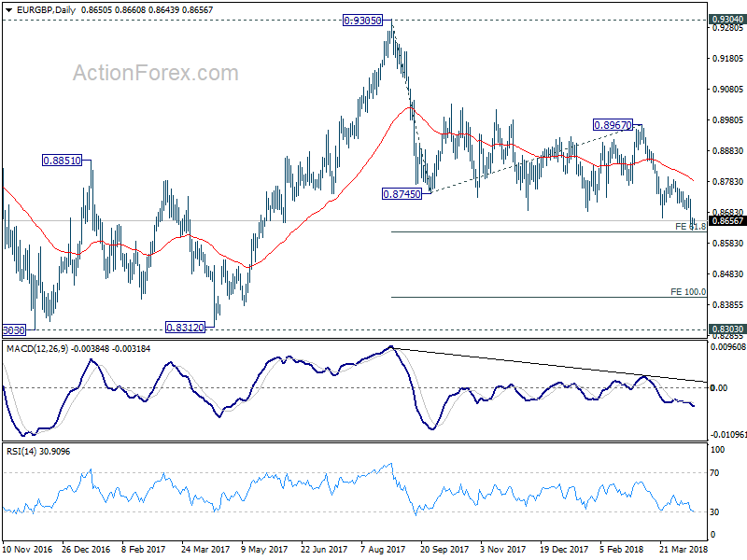Click the 7 Aug 2017 date label
The image size is (747, 560).
click(383, 549)
